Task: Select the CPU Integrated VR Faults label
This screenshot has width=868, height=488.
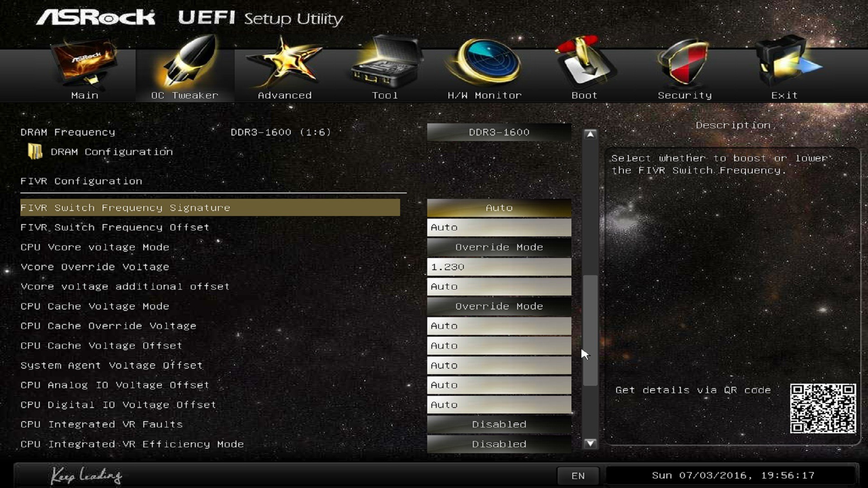Action: [102, 424]
